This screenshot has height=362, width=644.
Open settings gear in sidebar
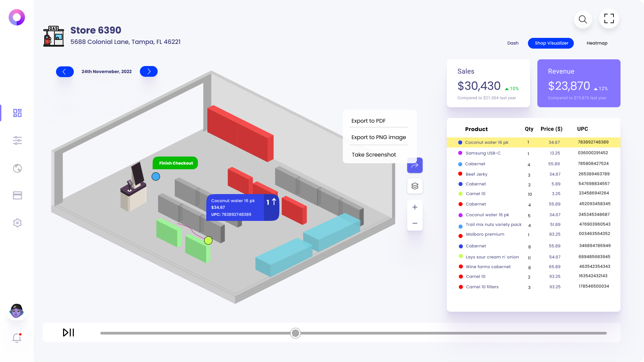pyautogui.click(x=17, y=223)
